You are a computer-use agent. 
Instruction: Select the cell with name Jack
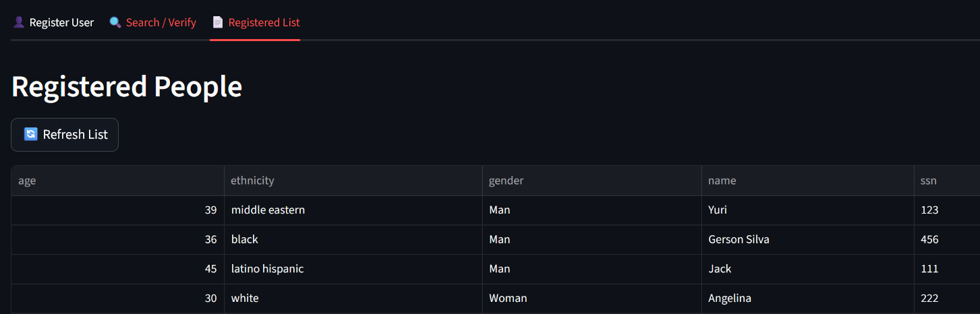tap(720, 269)
